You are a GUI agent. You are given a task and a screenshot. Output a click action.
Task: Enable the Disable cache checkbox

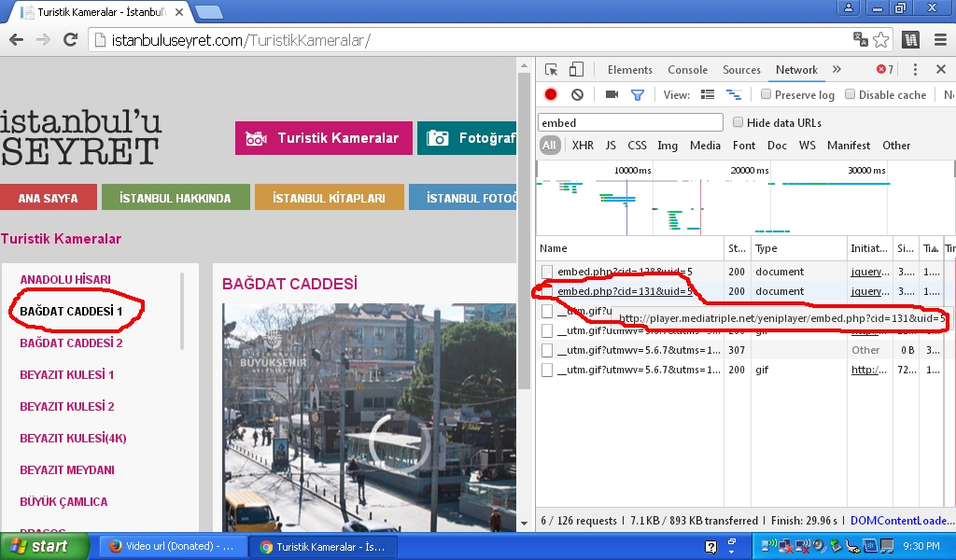[850, 94]
